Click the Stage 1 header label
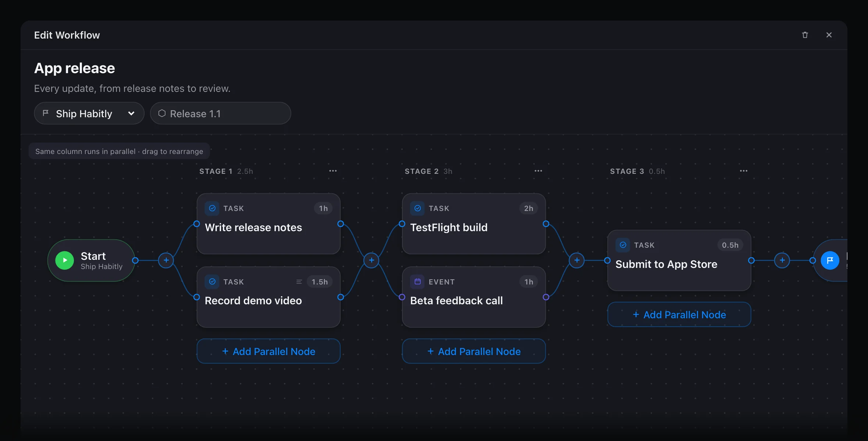Image resolution: width=868 pixels, height=441 pixels. (216, 171)
